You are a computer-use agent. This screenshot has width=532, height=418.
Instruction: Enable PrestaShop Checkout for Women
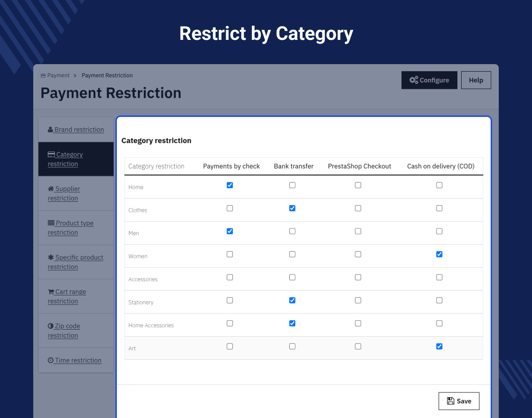[x=358, y=255]
